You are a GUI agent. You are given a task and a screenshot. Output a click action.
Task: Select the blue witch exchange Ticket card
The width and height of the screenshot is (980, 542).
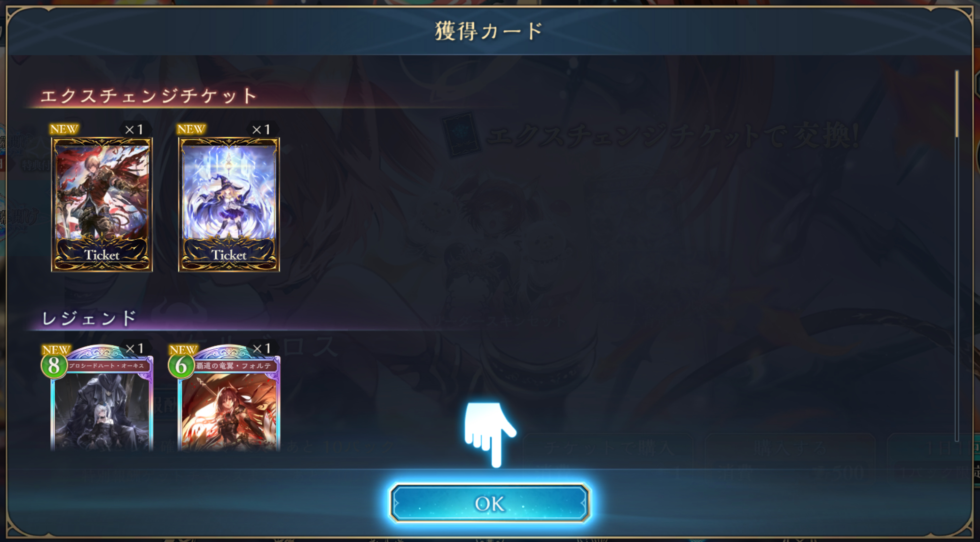coord(229,204)
